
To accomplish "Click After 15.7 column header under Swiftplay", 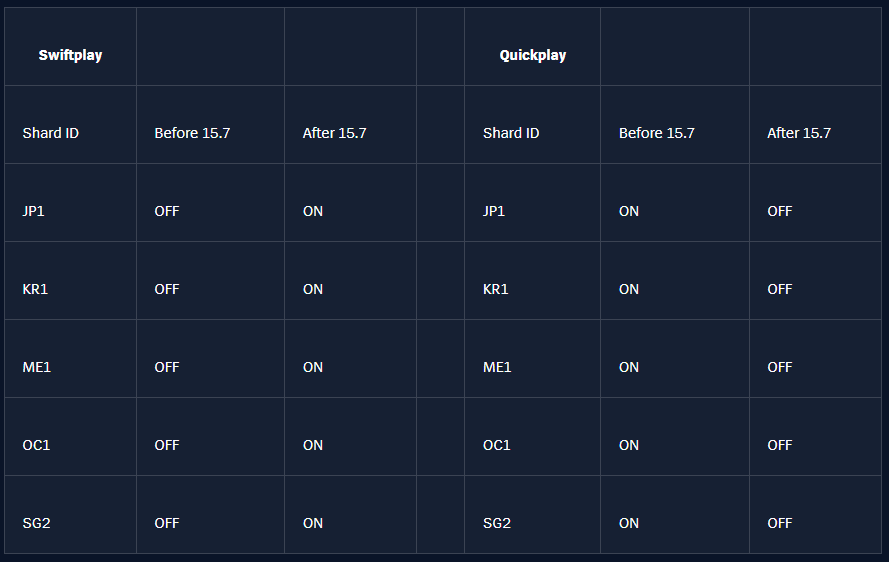I will (x=334, y=133).
